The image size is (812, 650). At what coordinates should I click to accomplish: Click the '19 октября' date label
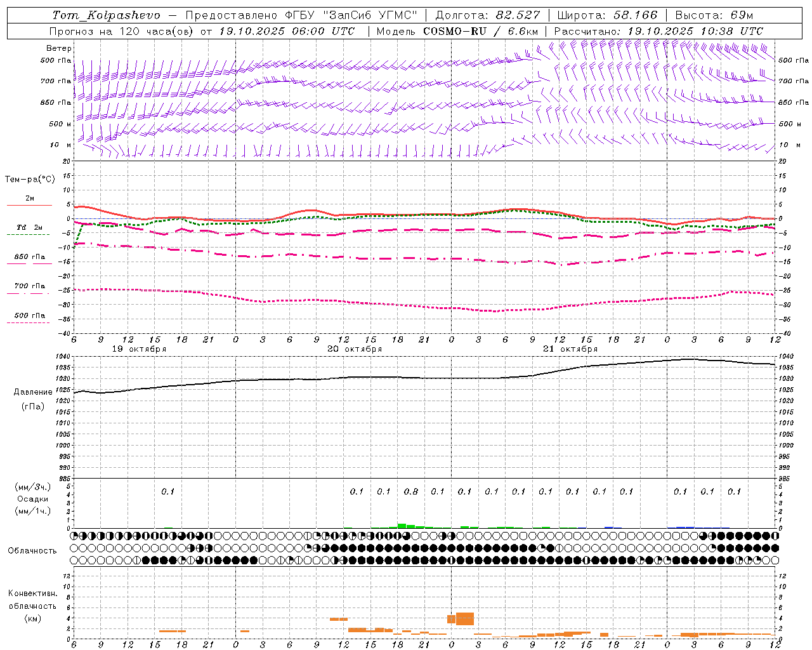tap(139, 349)
